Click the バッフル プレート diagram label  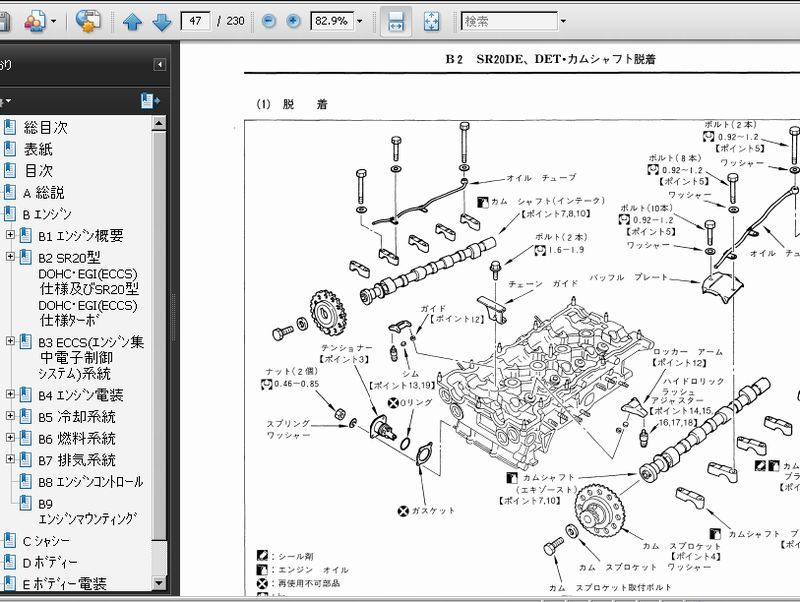[629, 278]
